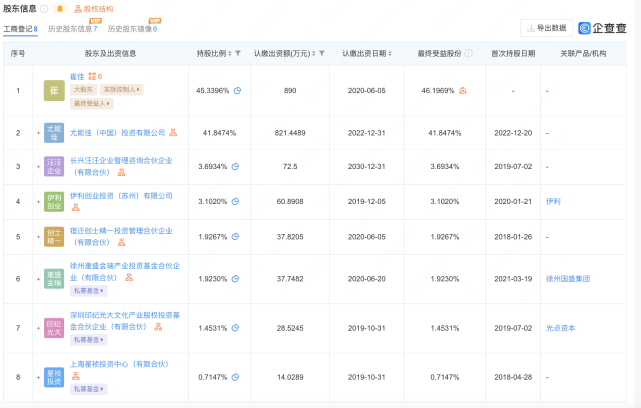Expand the 私募基金 tag under 深圳印纪光大
641x408 pixels.
pos(89,340)
